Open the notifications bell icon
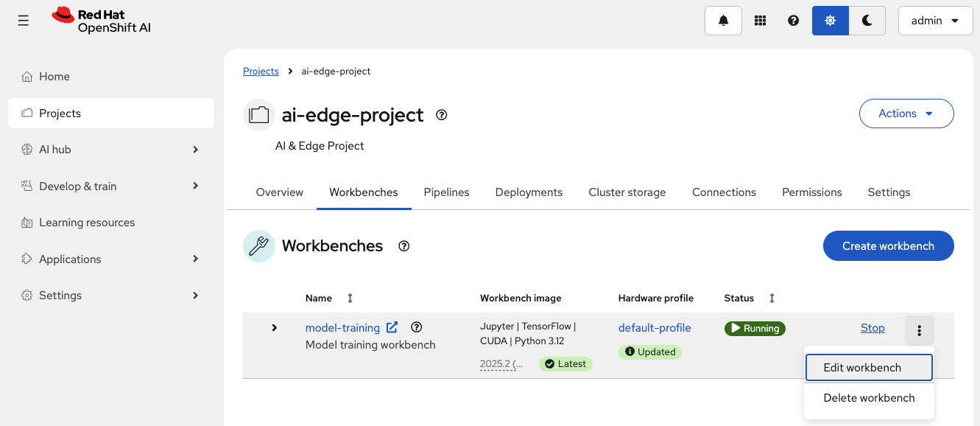Viewport: 980px width, 426px height. coord(723,21)
